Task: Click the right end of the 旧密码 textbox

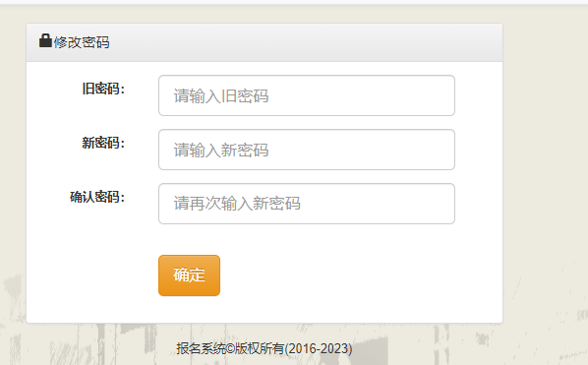Action: 444,95
